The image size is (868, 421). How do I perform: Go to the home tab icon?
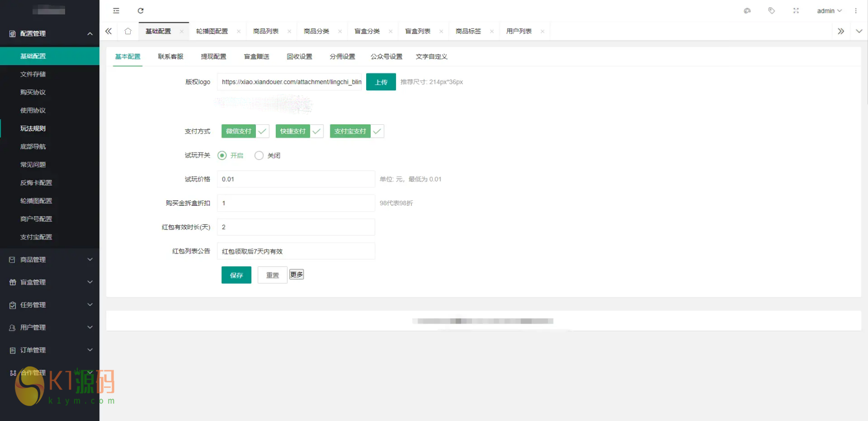click(128, 31)
